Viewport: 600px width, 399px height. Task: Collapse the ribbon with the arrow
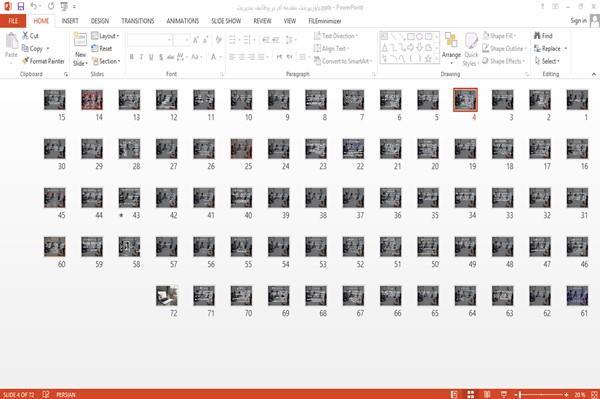point(594,74)
